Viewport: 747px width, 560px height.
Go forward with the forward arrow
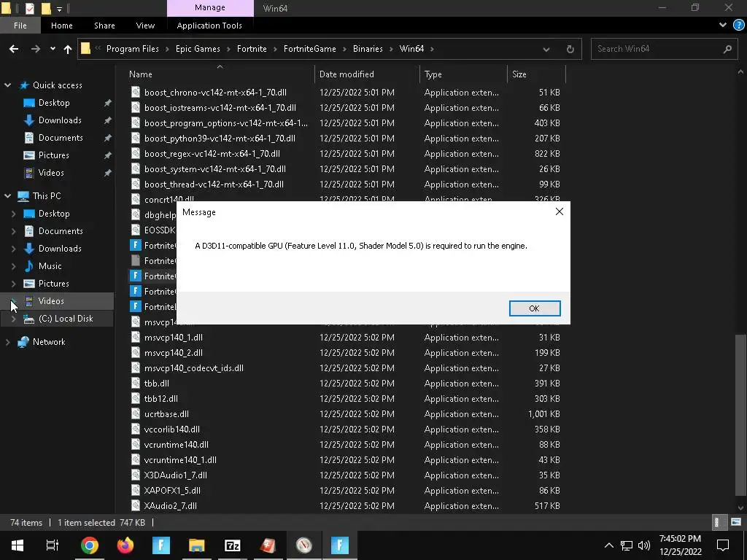[x=36, y=49]
